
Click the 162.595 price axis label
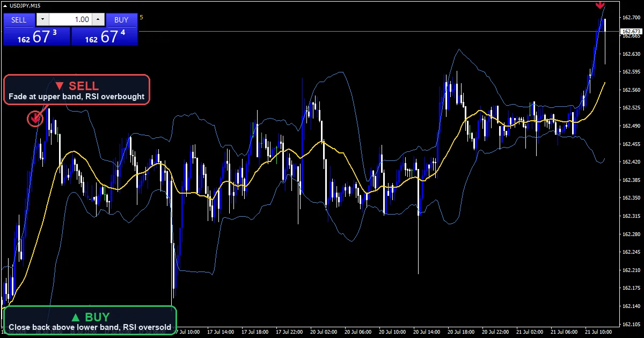point(631,72)
